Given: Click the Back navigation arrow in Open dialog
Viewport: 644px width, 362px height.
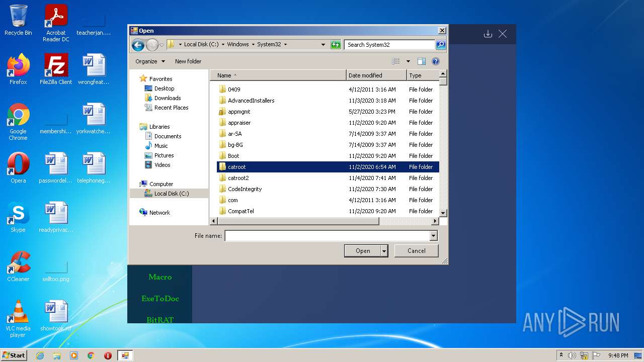Looking at the screenshot, I should point(138,45).
